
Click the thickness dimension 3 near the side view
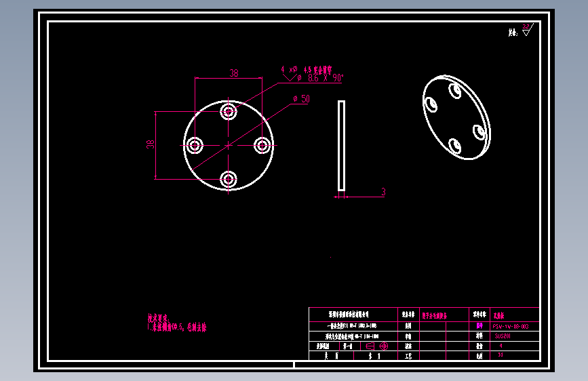383,192
